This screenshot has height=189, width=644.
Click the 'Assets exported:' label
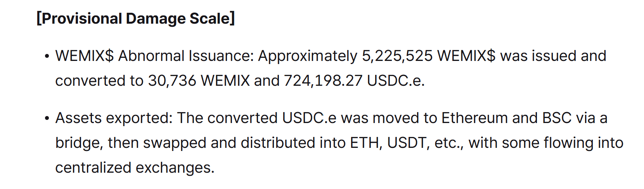coord(114,118)
